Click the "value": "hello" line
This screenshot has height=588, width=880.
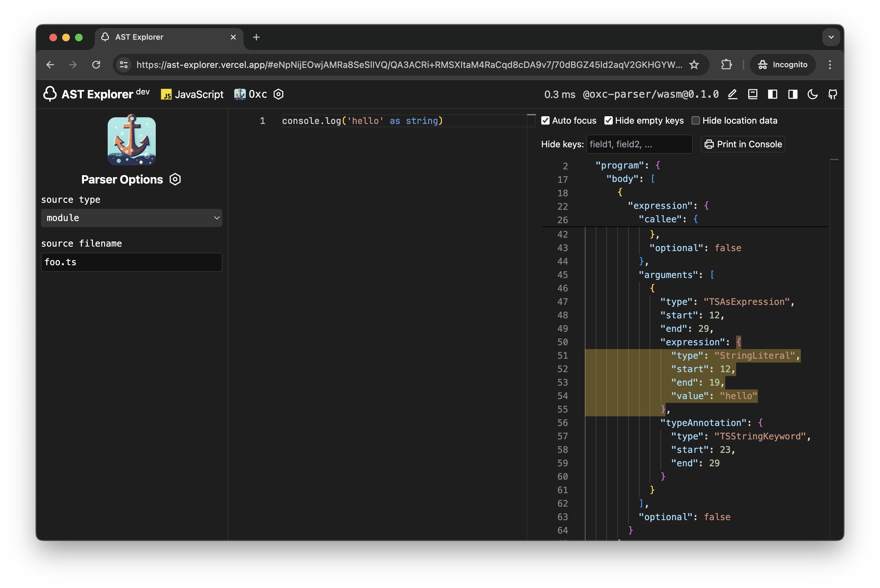tap(714, 396)
